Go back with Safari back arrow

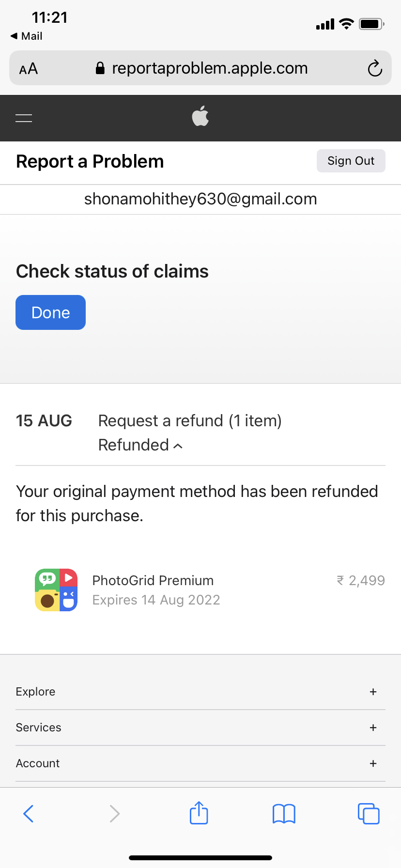tap(29, 814)
